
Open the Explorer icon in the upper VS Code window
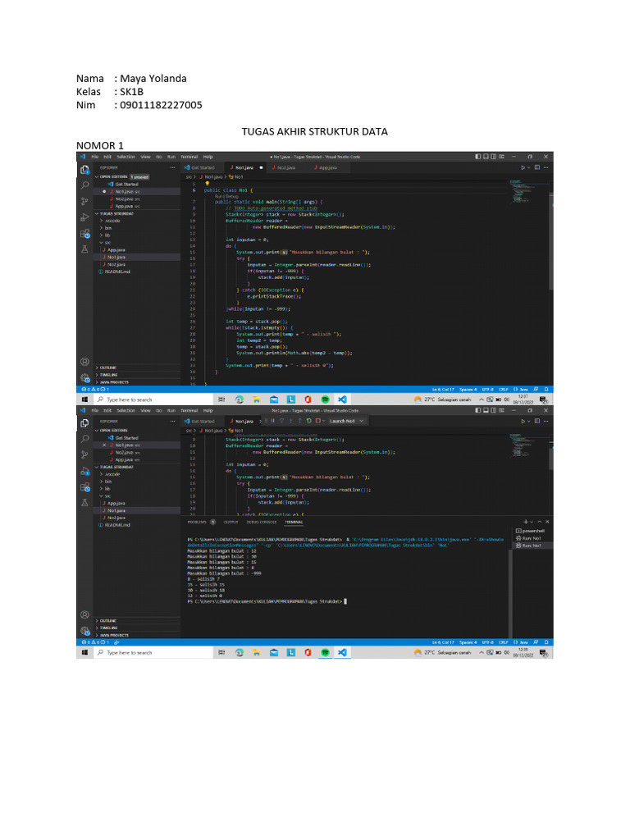tap(84, 169)
